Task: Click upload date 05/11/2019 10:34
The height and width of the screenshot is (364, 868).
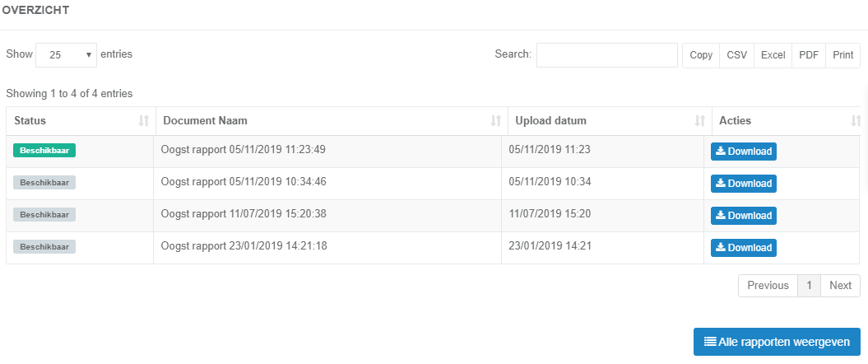Action: (x=550, y=182)
